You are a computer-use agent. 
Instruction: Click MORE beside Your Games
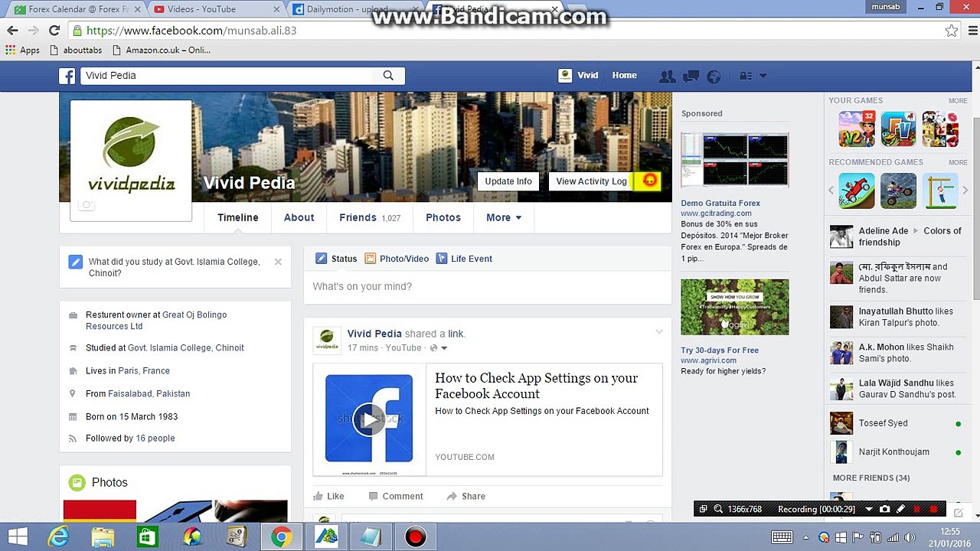(x=958, y=101)
